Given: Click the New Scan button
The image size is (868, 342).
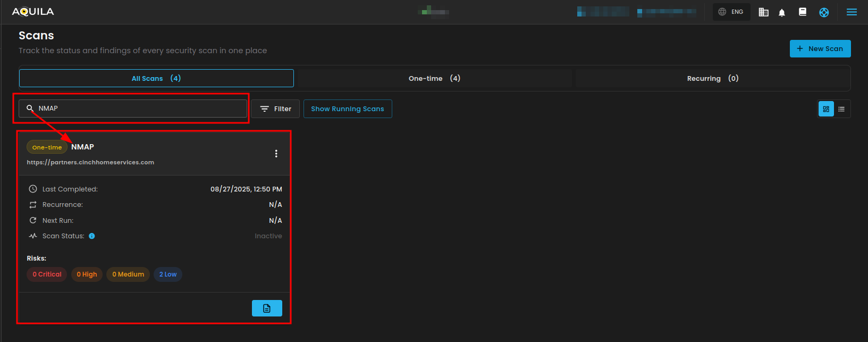Looking at the screenshot, I should (820, 48).
